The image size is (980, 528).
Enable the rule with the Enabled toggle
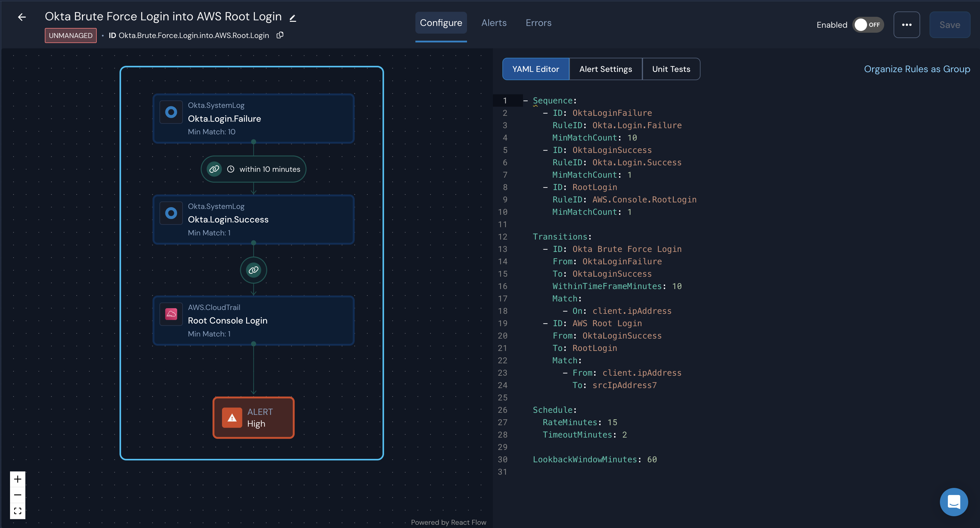[x=868, y=25]
